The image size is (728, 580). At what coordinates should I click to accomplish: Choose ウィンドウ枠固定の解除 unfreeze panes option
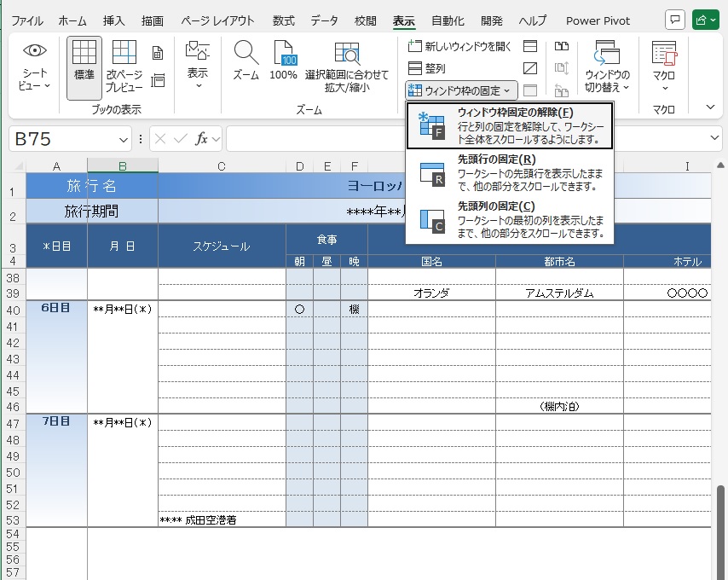click(x=509, y=125)
